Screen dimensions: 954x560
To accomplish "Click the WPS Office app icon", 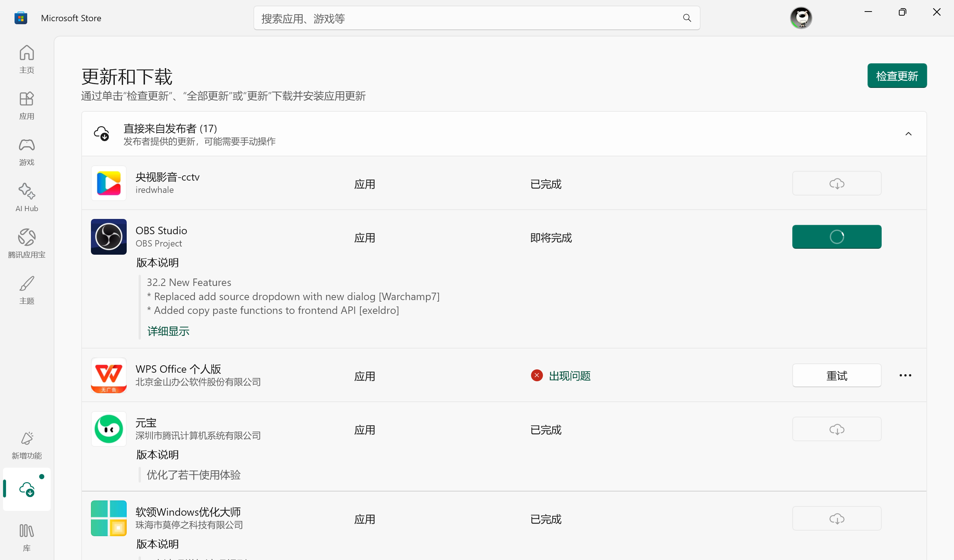I will coord(109,375).
